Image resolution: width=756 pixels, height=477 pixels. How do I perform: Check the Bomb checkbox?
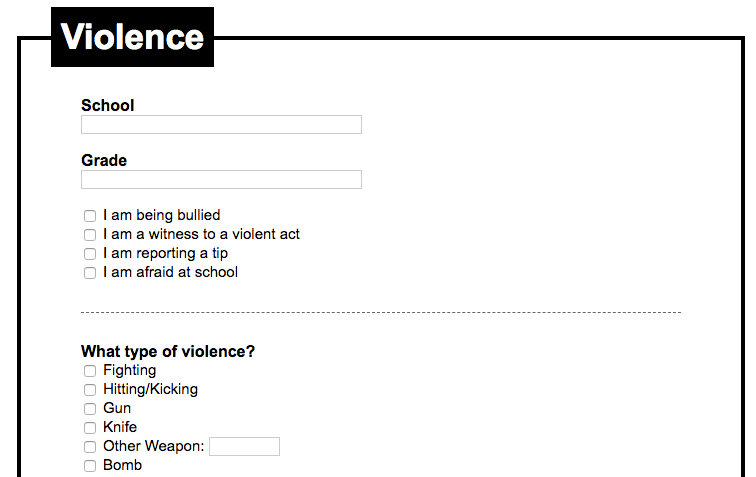pos(90,466)
